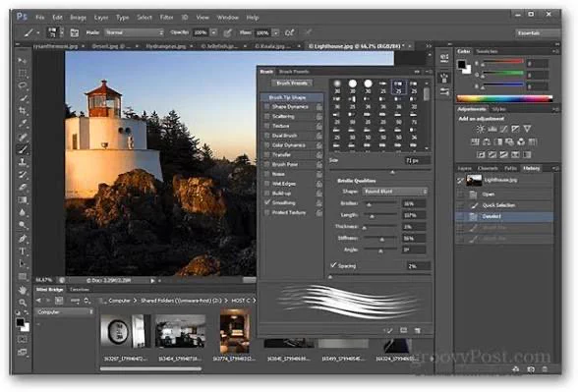Enable Dual Brush checkbox

(267, 136)
